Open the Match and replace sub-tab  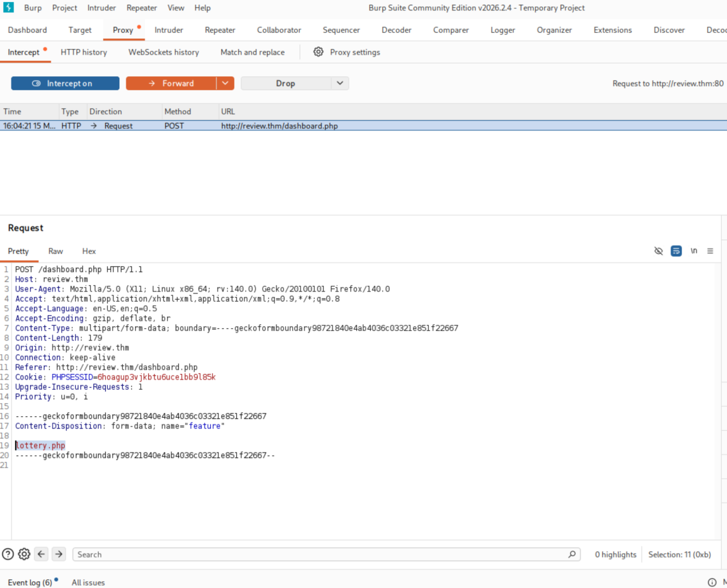[x=252, y=52]
